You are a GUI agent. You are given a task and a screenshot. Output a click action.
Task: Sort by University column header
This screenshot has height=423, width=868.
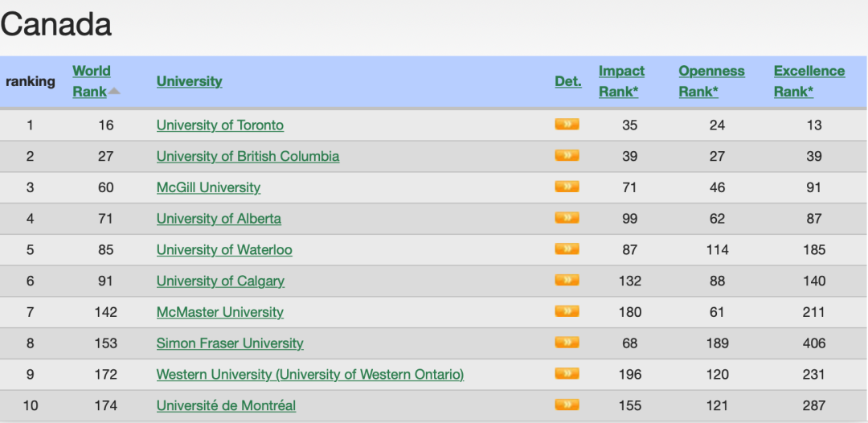click(190, 81)
